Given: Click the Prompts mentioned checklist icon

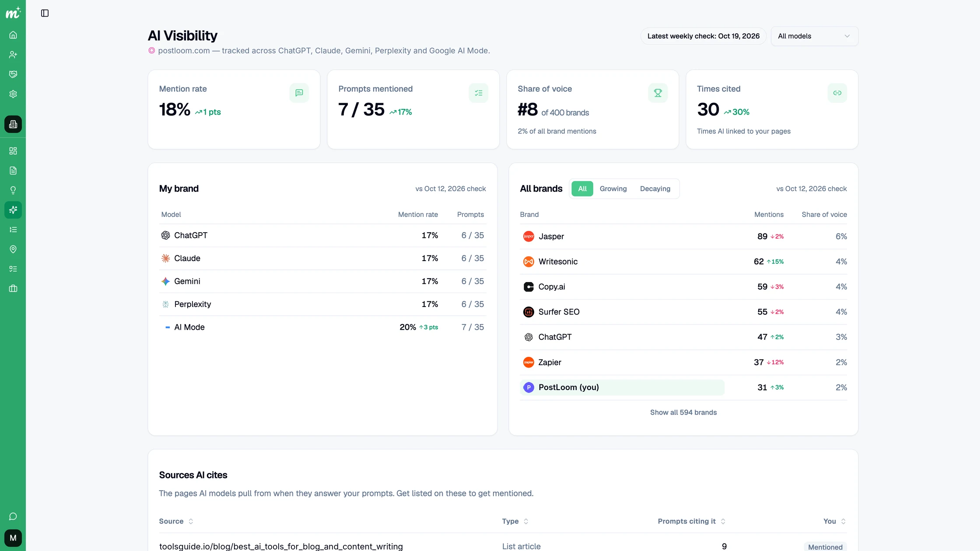Looking at the screenshot, I should point(479,93).
